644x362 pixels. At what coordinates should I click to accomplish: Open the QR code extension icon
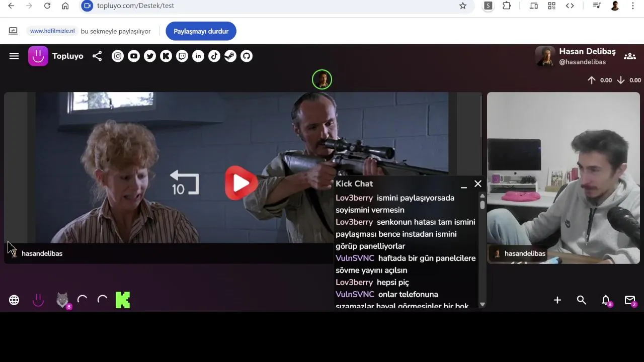pyautogui.click(x=552, y=6)
